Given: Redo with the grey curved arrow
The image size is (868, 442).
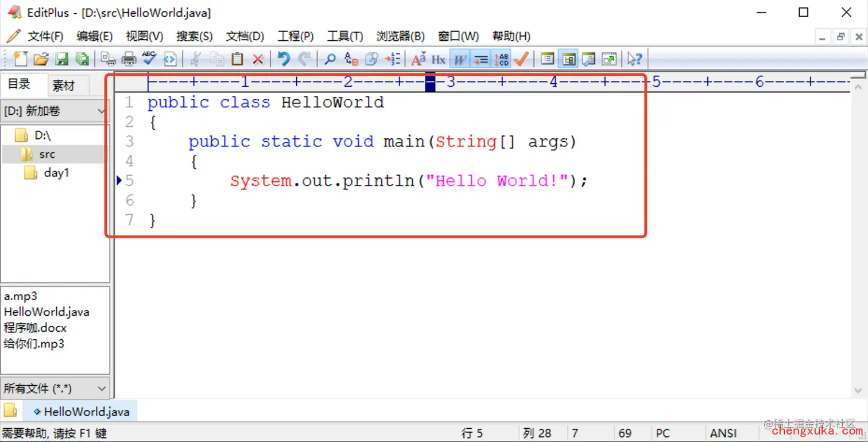Looking at the screenshot, I should pyautogui.click(x=304, y=59).
